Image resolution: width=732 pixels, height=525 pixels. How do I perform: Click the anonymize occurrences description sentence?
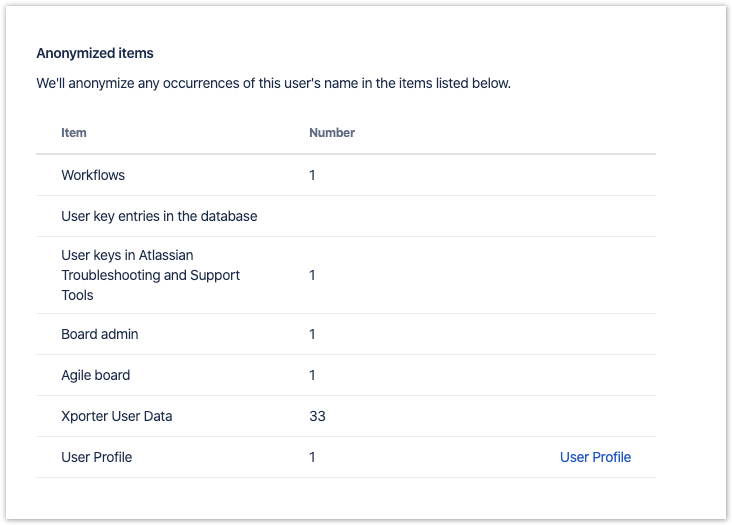point(273,83)
